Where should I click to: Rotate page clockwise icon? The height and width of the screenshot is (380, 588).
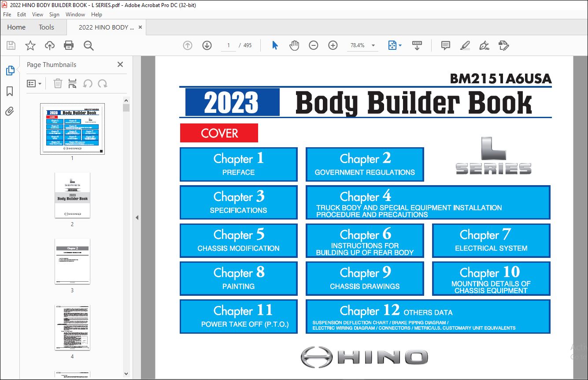pyautogui.click(x=103, y=83)
